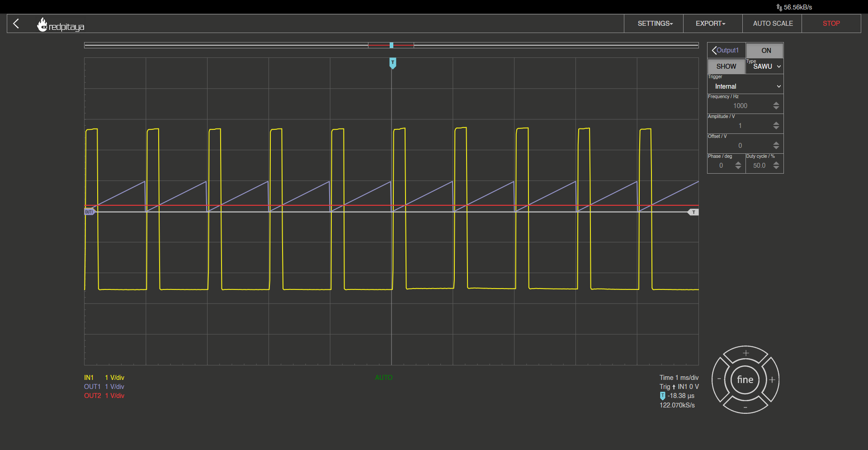Click the Offset / V field

click(x=740, y=146)
